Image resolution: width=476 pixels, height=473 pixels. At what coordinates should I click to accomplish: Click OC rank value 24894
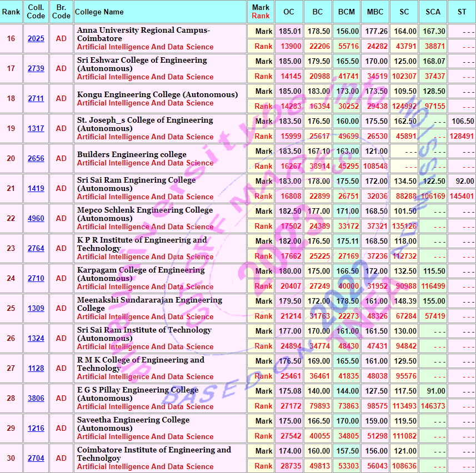tap(291, 346)
